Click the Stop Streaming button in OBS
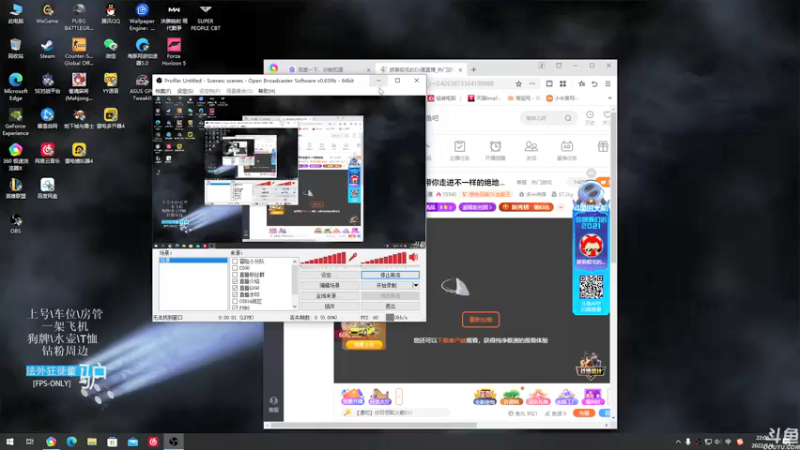The width and height of the screenshot is (800, 450). (x=390, y=275)
